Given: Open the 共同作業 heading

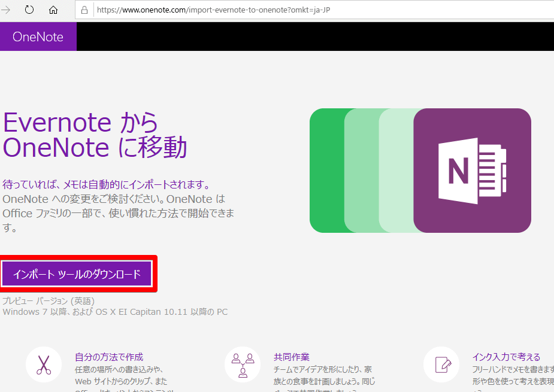Looking at the screenshot, I should click(x=292, y=357).
